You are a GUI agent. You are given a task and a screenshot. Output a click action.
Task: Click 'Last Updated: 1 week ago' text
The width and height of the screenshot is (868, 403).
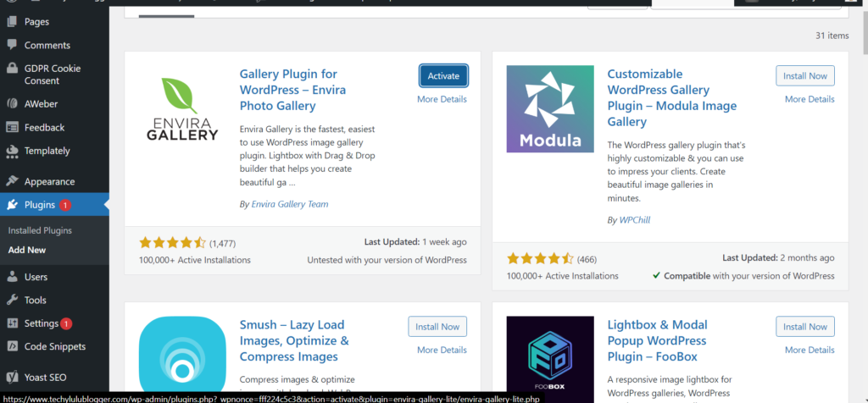(x=415, y=241)
